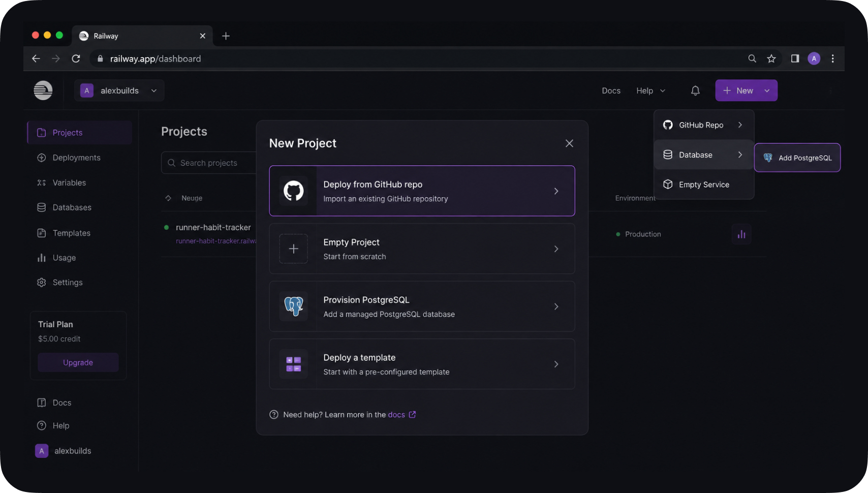Screen dimensions: 868x493
Task: Click the Railway logo in the header
Action: [x=43, y=90]
